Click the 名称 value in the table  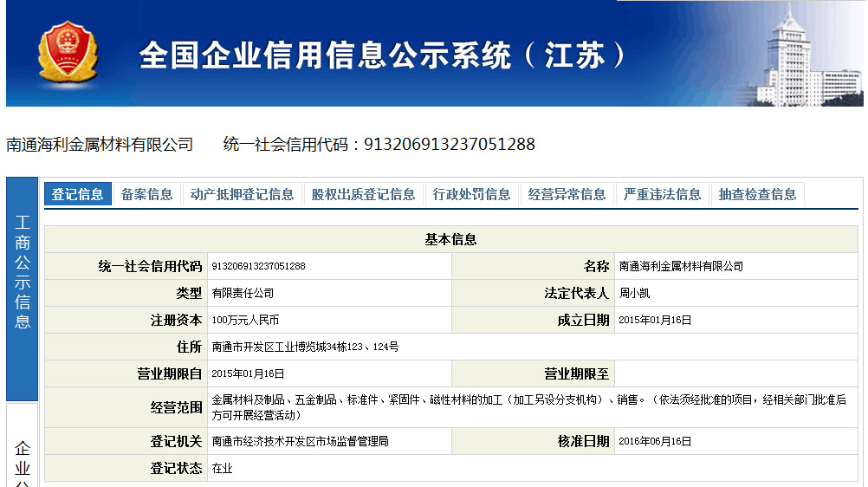(681, 267)
